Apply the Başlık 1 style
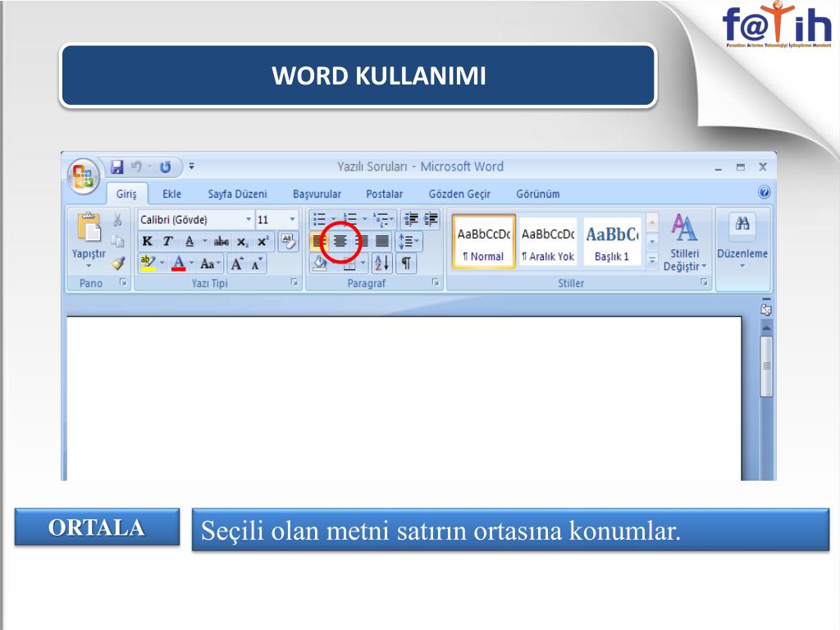This screenshot has height=630, width=840. point(612,242)
